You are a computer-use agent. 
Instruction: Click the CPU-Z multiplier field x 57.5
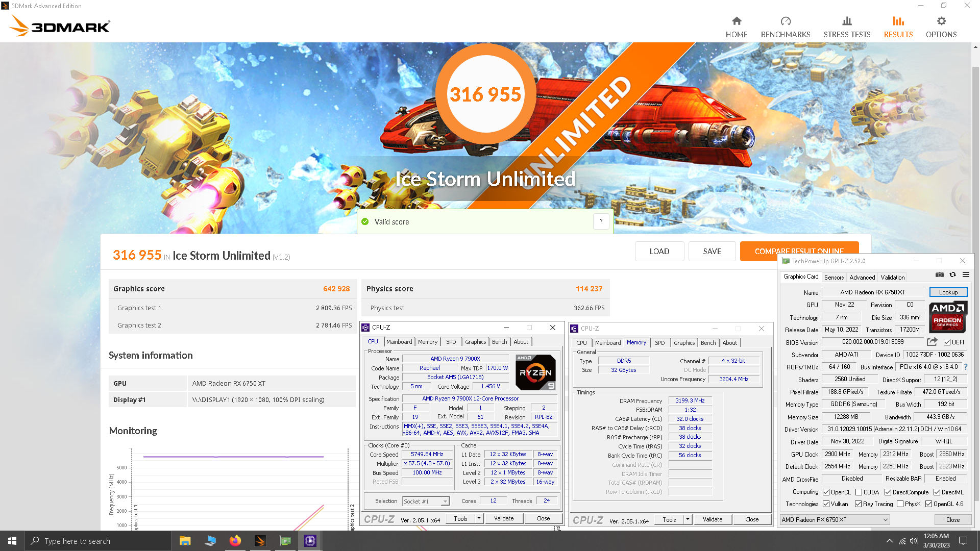tap(427, 463)
